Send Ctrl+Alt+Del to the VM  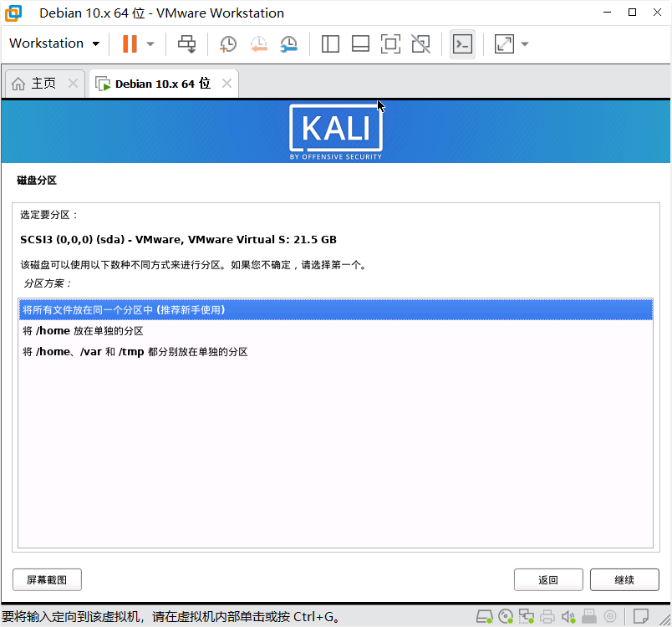[x=187, y=43]
